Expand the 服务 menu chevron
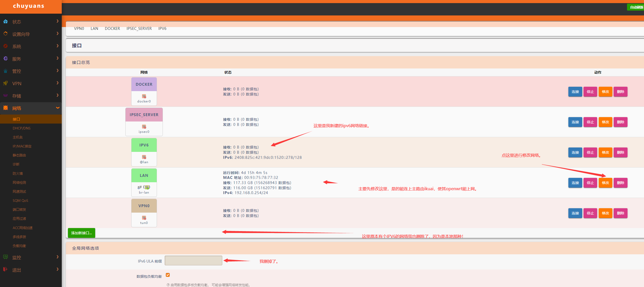The height and width of the screenshot is (287, 644). [x=58, y=58]
